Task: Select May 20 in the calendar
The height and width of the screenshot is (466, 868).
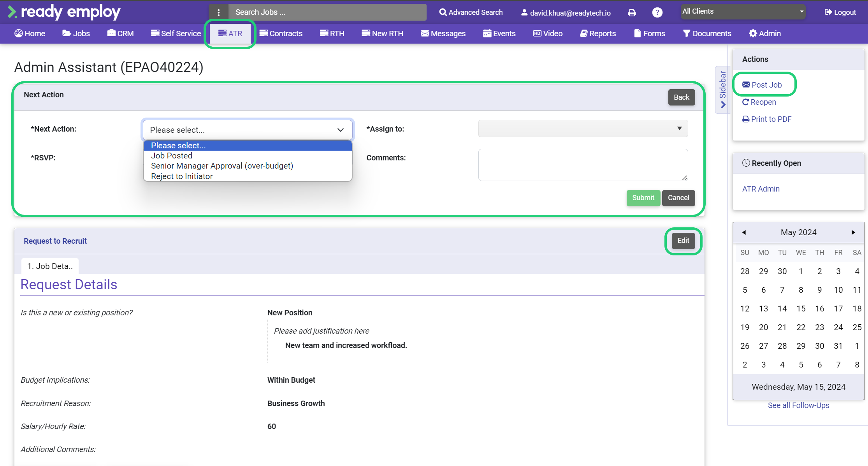Action: tap(763, 327)
